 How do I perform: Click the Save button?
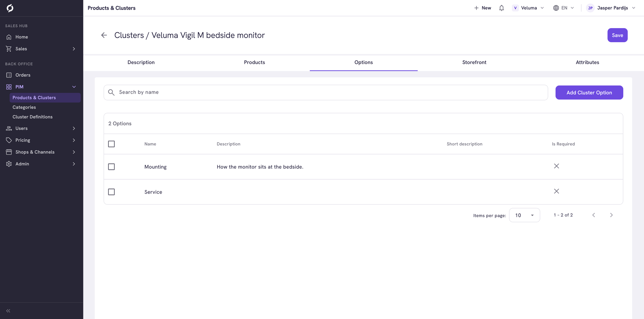(x=617, y=35)
